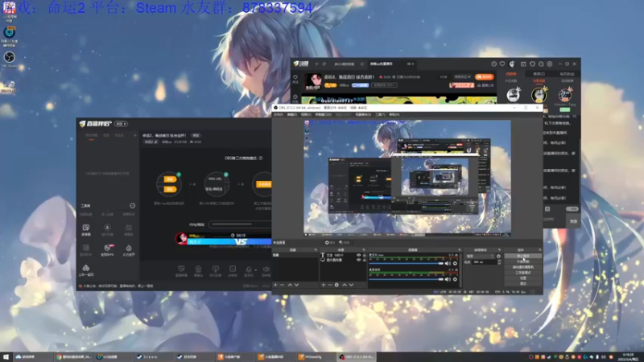Refresh the page in the Huya client
The height and width of the screenshot is (362, 644).
(324, 64)
